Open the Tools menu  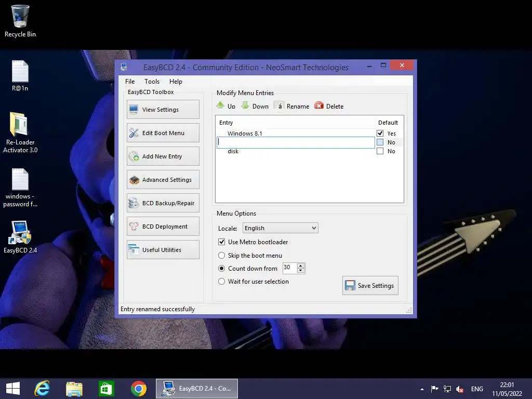152,82
